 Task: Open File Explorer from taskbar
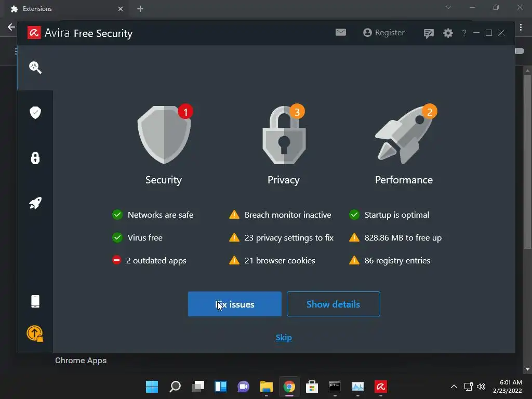pyautogui.click(x=267, y=387)
